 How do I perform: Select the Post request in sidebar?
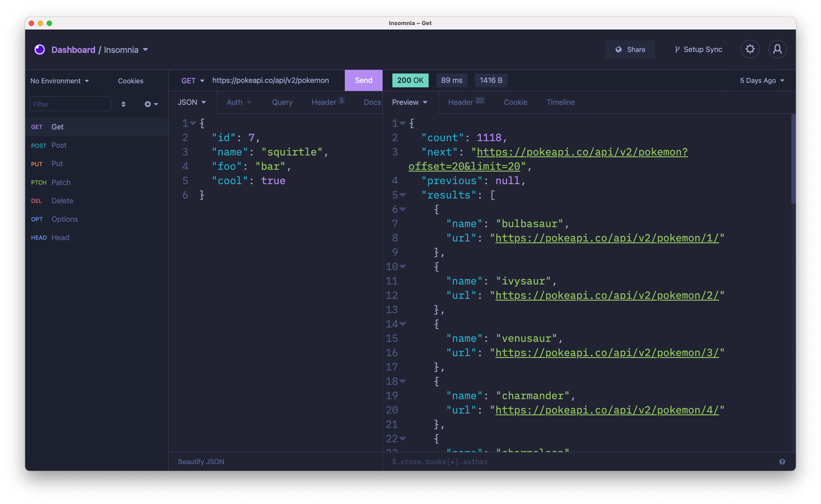pos(97,146)
